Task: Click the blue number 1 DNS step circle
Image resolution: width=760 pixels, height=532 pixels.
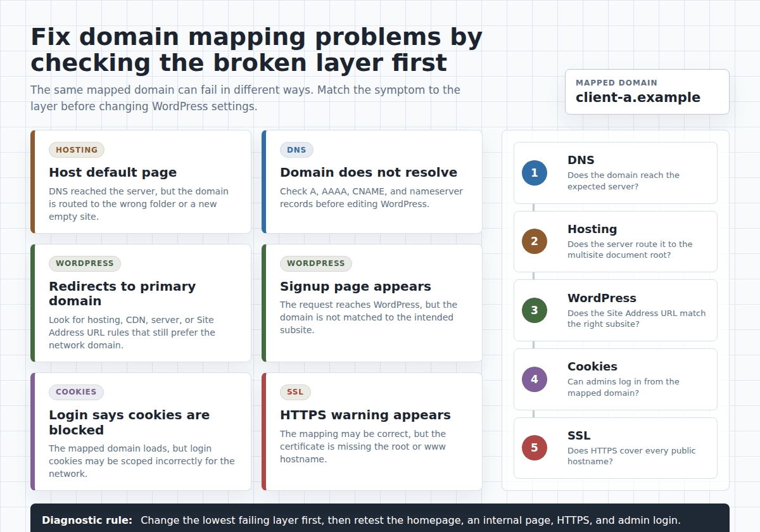Action: (535, 173)
